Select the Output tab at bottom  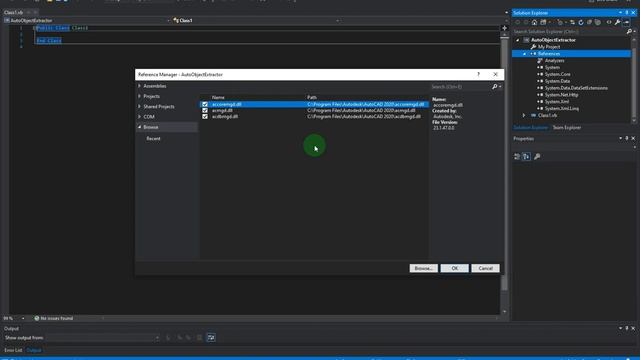[34, 350]
